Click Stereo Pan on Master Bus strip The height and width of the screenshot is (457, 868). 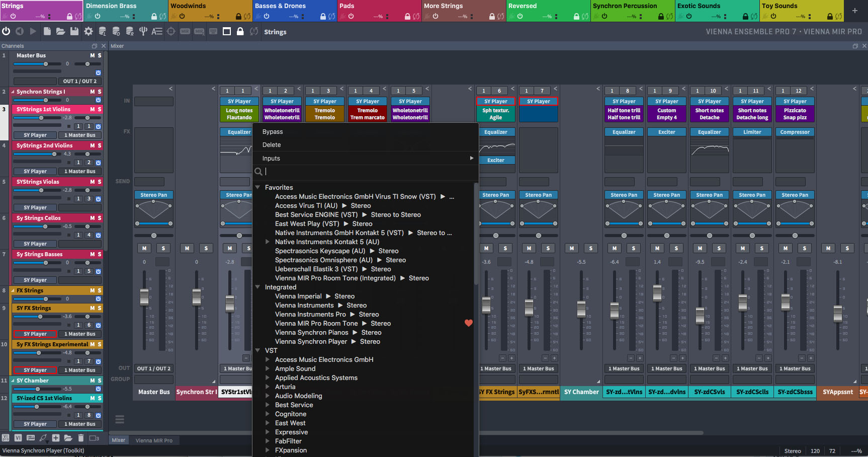point(154,195)
